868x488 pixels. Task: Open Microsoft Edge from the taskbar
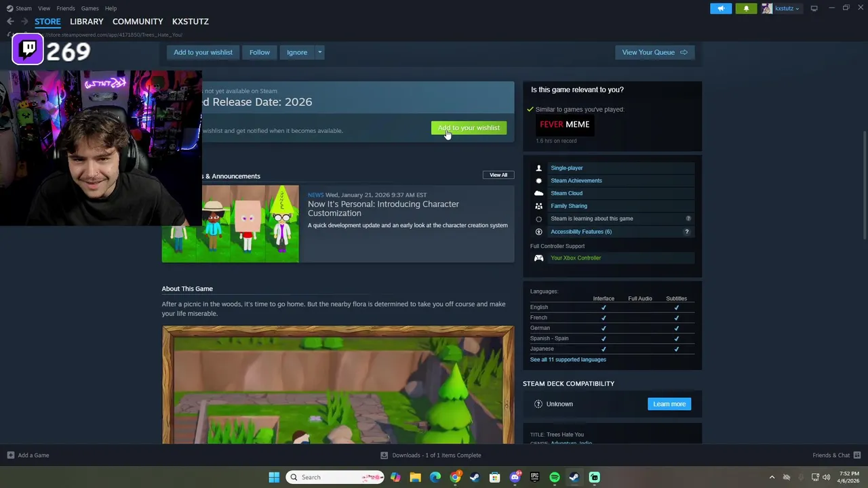[x=435, y=477]
